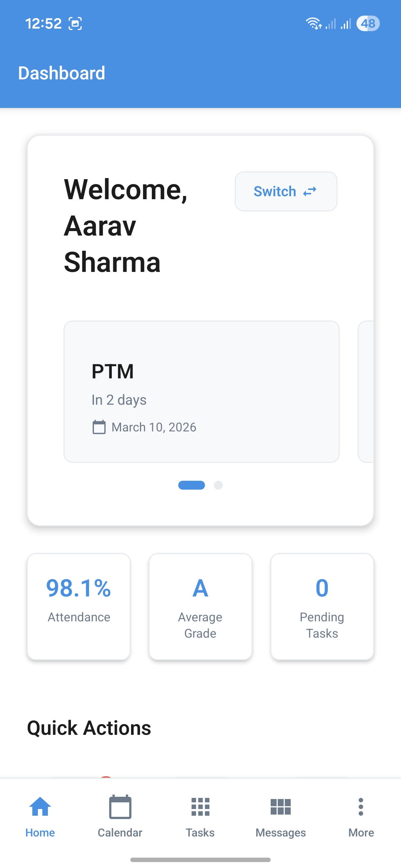Open the 98.1% Attendance card
The width and height of the screenshot is (401, 868).
[78, 606]
